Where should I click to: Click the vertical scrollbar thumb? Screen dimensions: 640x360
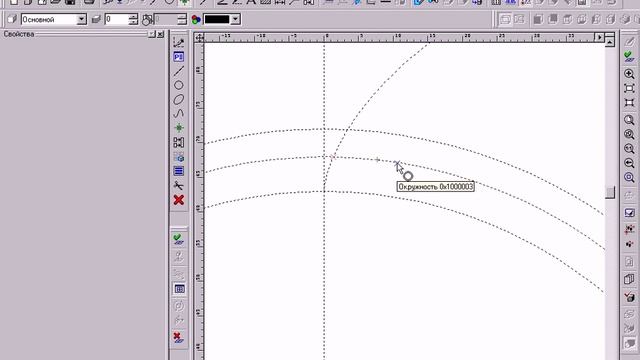point(610,192)
